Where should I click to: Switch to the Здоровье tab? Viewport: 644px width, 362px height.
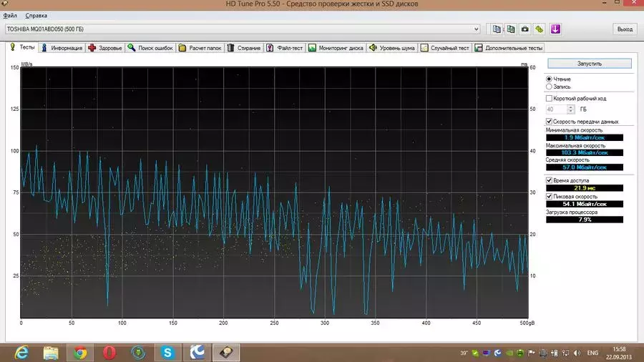coord(105,48)
